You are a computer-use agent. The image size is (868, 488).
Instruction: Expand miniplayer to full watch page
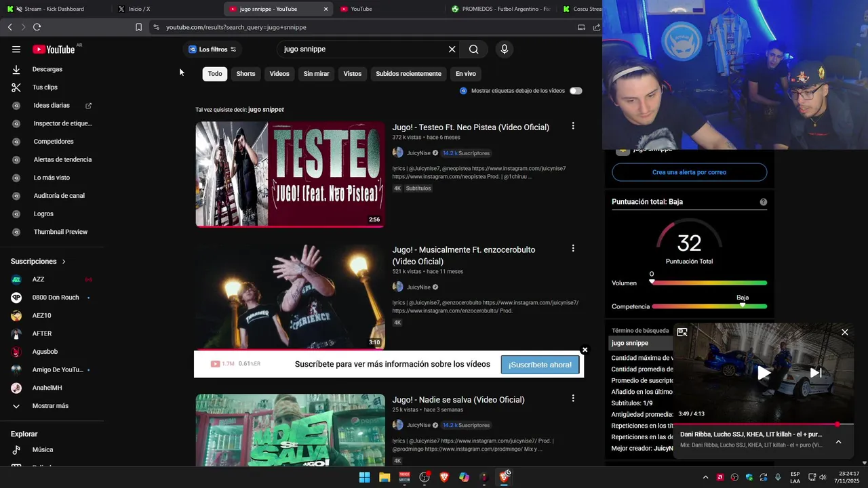pyautogui.click(x=682, y=332)
